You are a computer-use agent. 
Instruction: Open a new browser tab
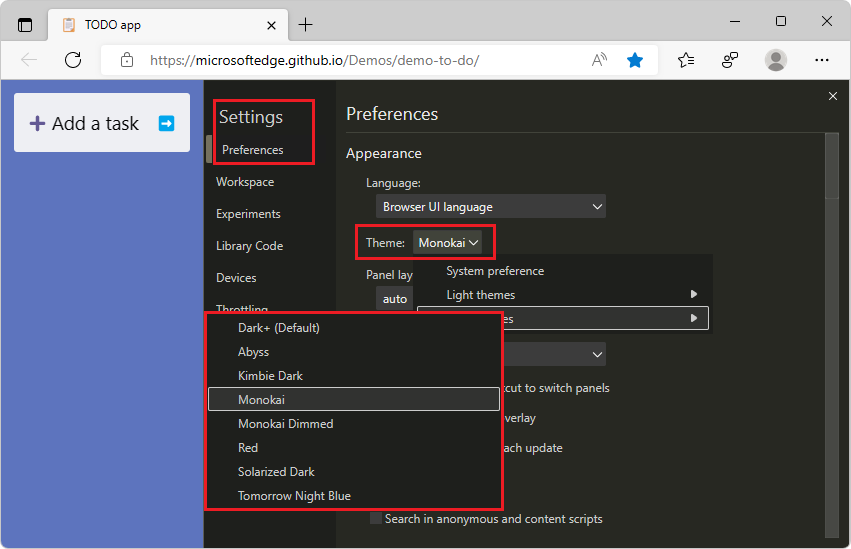[x=306, y=24]
